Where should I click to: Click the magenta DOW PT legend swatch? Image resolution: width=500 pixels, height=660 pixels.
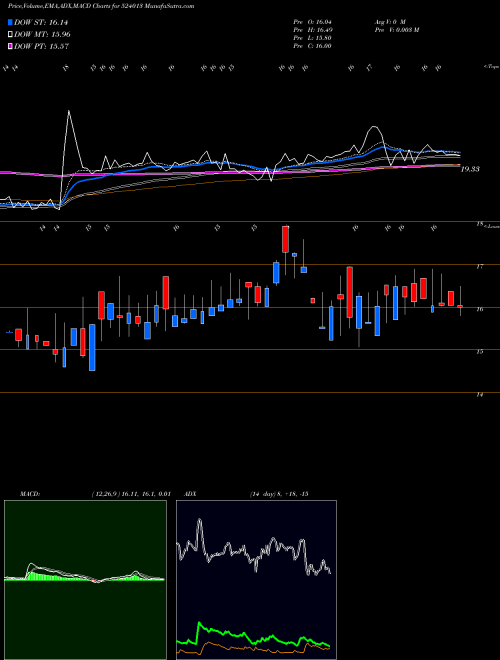10,46
